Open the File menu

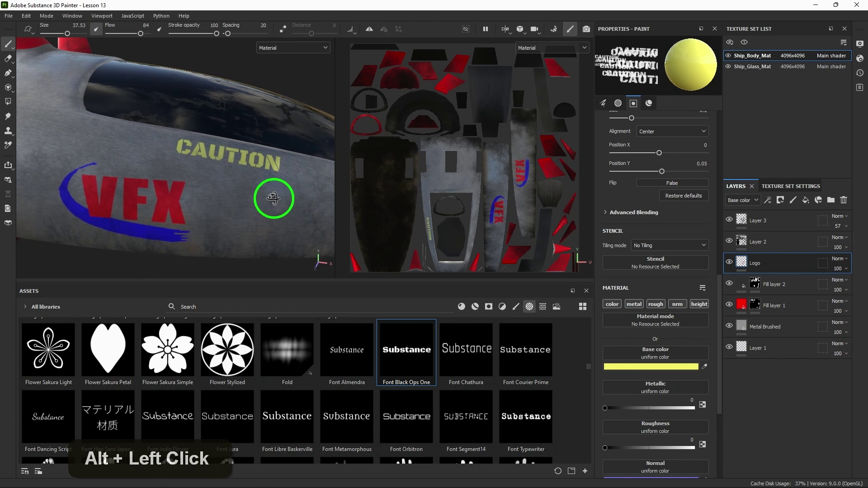(x=9, y=15)
